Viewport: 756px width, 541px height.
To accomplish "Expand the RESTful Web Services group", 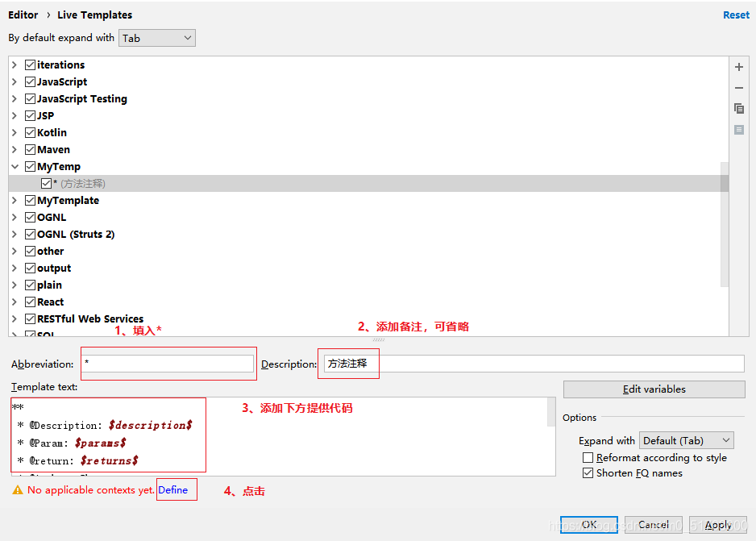I will click(x=15, y=318).
